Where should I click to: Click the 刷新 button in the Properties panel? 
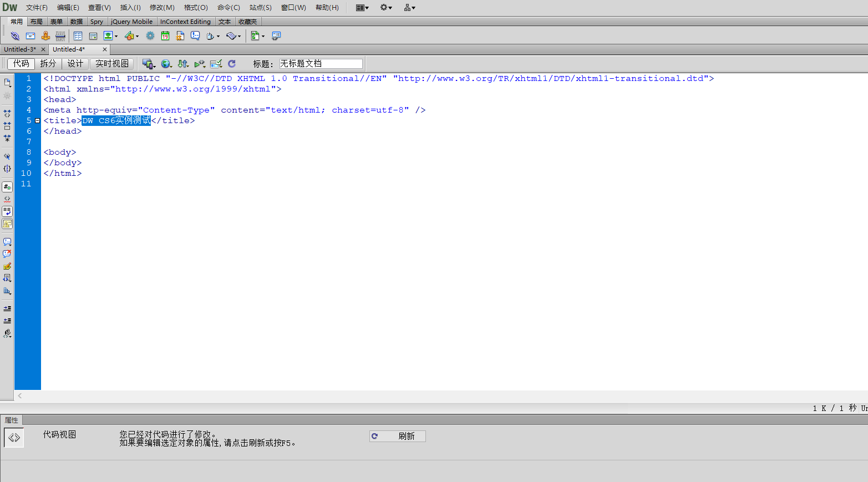click(397, 436)
